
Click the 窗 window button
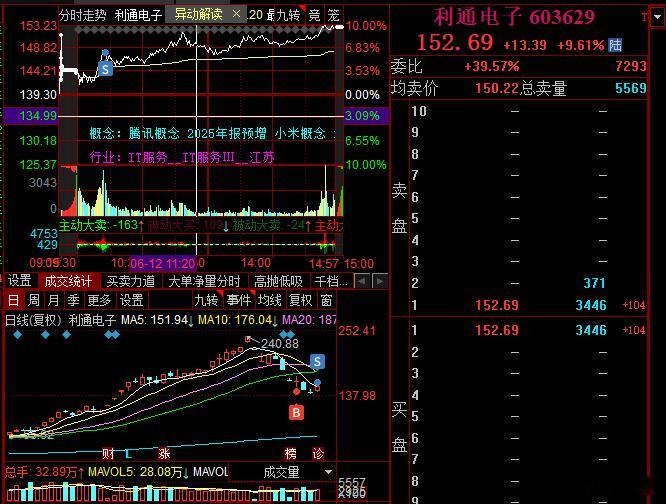click(x=326, y=300)
